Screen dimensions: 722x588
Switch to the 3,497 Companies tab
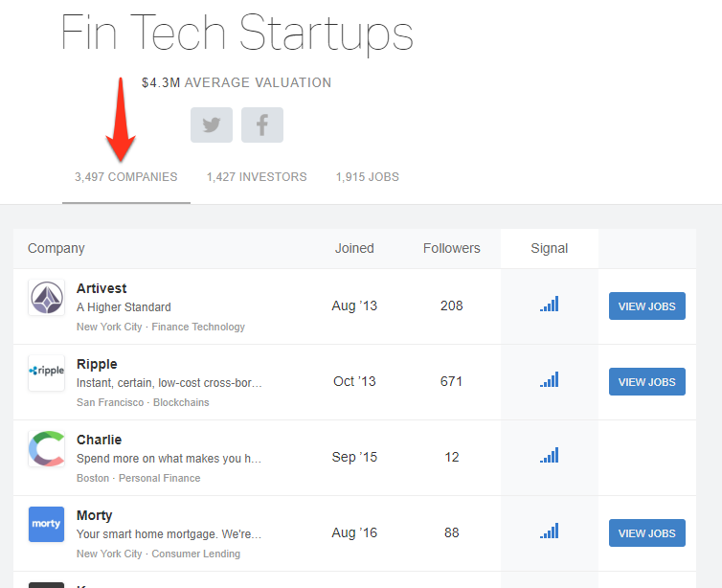click(x=126, y=177)
